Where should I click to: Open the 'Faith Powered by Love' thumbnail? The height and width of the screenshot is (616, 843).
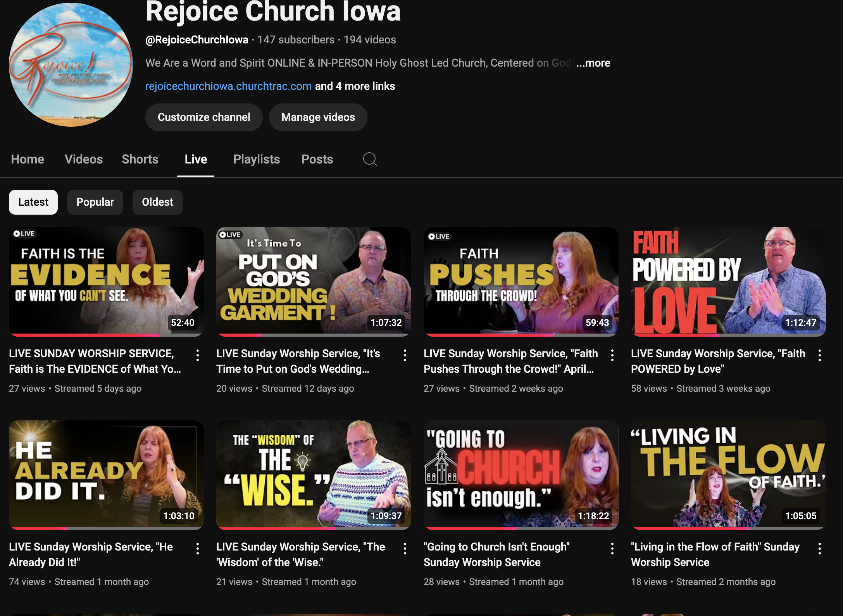pos(728,281)
